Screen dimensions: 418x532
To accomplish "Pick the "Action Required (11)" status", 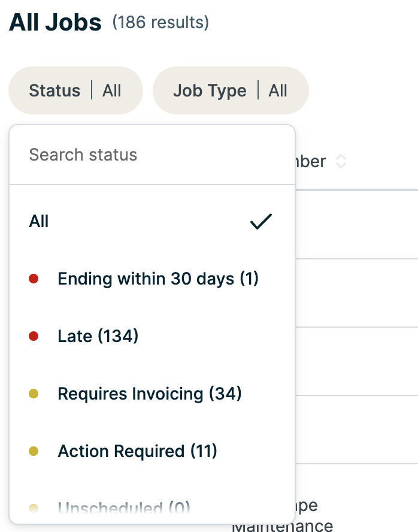I will pos(137,451).
